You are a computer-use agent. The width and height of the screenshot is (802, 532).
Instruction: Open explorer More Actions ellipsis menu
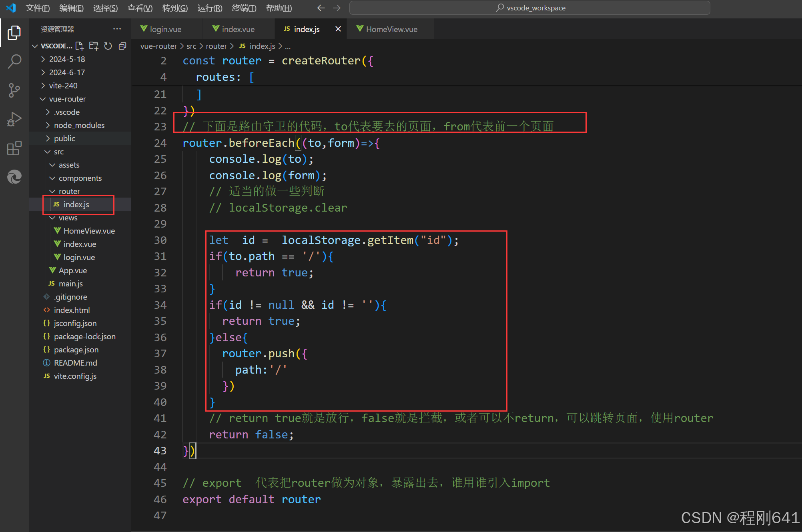[117, 29]
